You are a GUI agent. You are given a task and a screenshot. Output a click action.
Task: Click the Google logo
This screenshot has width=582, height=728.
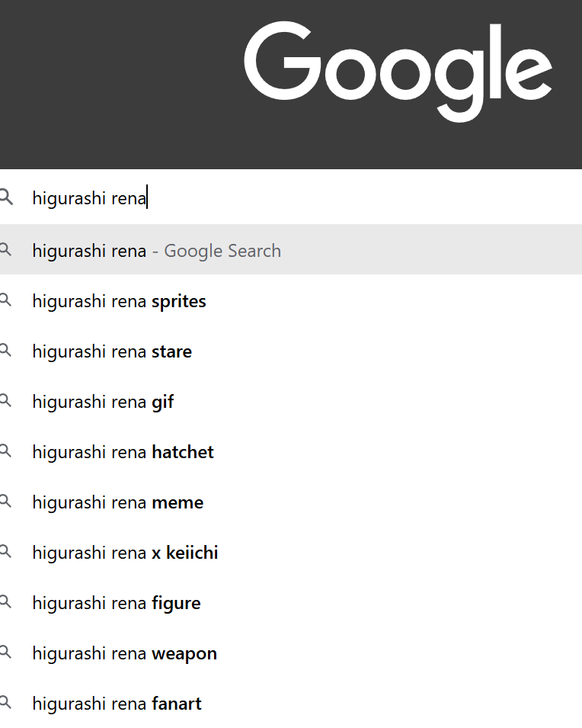(x=398, y=71)
